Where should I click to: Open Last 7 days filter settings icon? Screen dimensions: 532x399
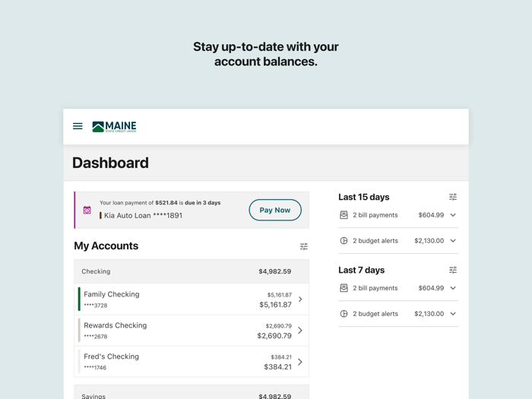pyautogui.click(x=453, y=270)
